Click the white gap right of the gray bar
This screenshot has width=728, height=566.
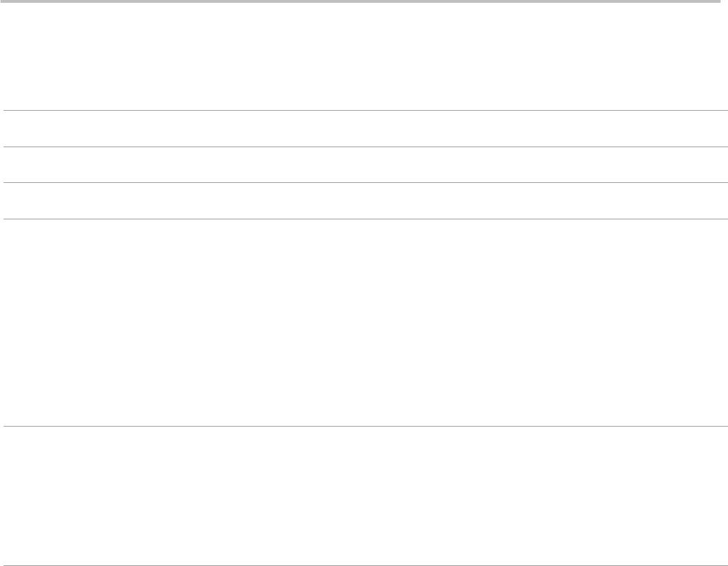(x=724, y=1)
